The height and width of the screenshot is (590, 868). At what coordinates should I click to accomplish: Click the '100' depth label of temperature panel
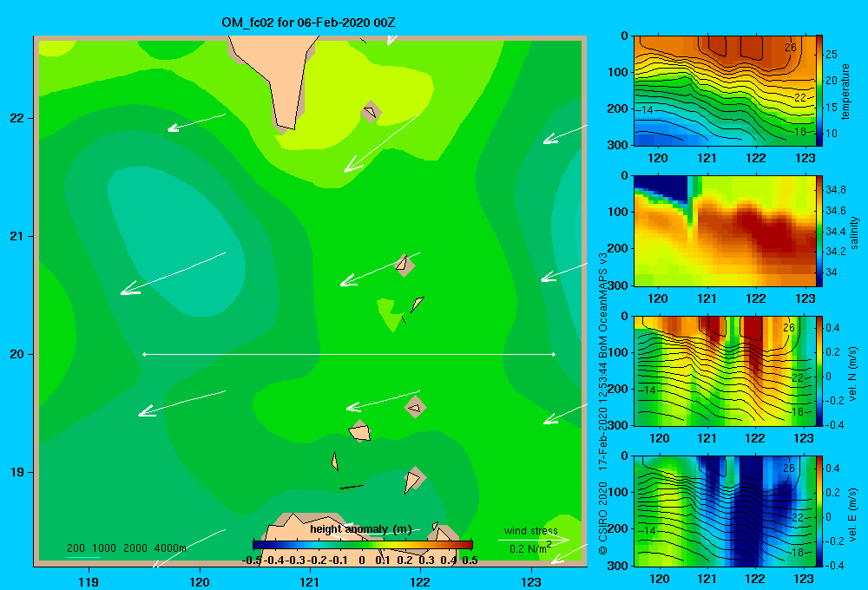618,73
